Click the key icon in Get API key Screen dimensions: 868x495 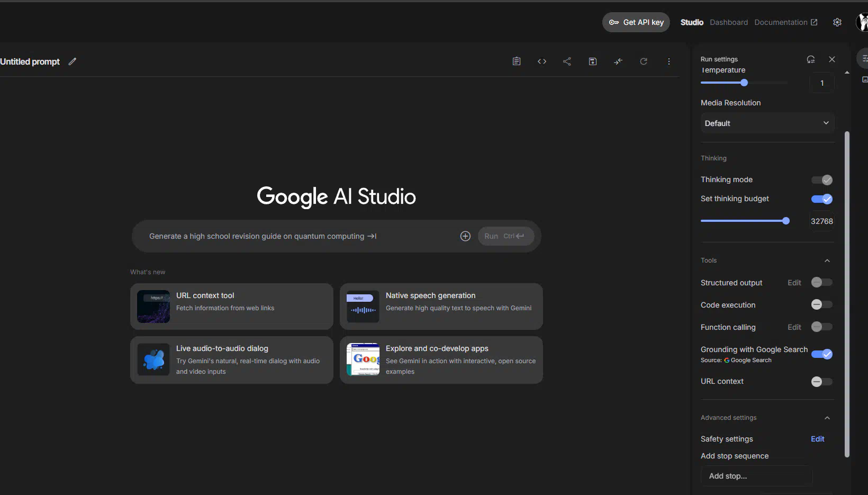coord(614,22)
